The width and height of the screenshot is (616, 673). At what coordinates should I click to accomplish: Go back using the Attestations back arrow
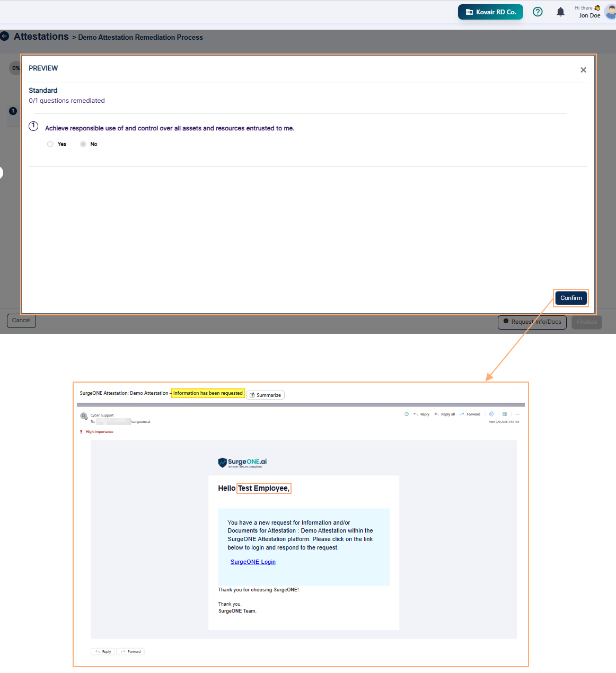pos(5,36)
